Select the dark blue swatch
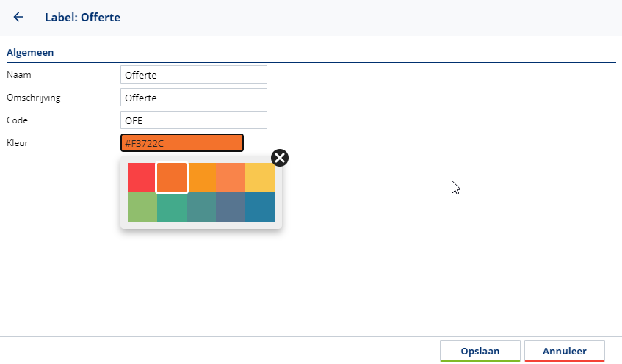 [x=260, y=207]
